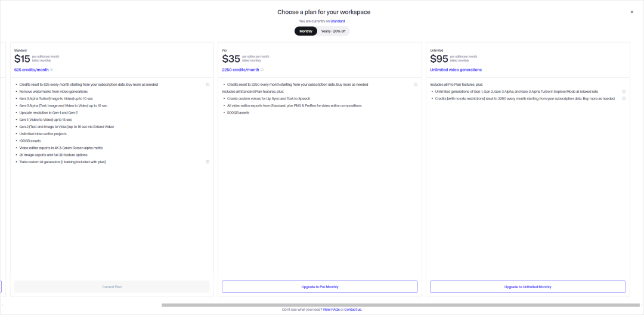Click 'Gen-2 ... via Extend Video' row
This screenshot has width=644, height=315.
67,127
